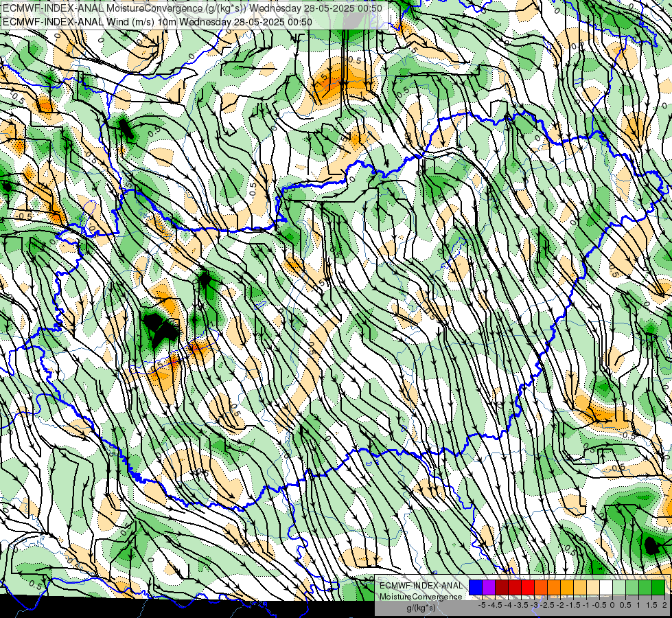This screenshot has height=618, width=672.
Task: Click the legend caption MoistureConvergence
Action: pos(421,597)
